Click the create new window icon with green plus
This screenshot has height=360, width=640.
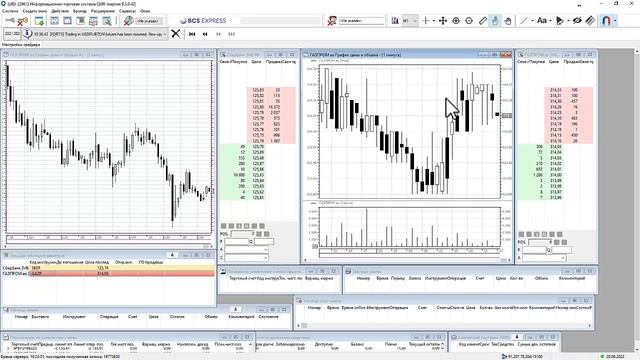point(40,20)
